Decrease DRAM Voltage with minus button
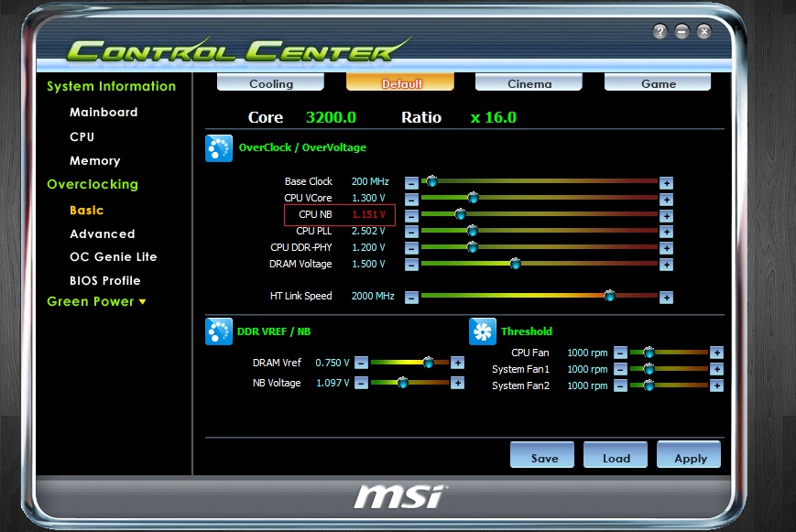This screenshot has height=532, width=796. pyautogui.click(x=411, y=265)
